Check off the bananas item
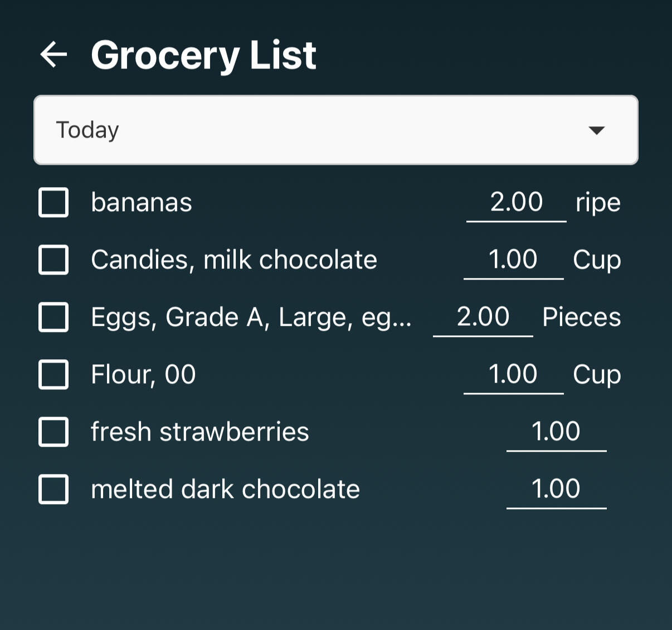Screen dimensions: 672x630 [53, 202]
